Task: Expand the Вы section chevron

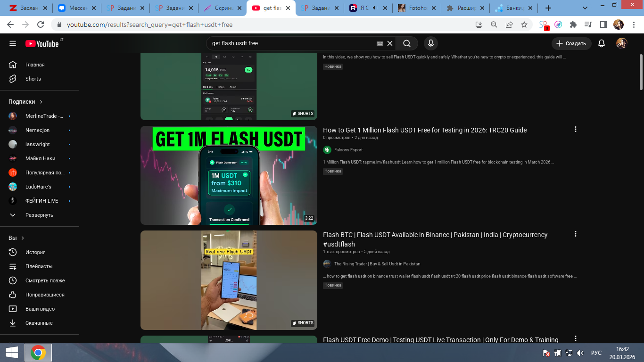Action: (x=23, y=238)
